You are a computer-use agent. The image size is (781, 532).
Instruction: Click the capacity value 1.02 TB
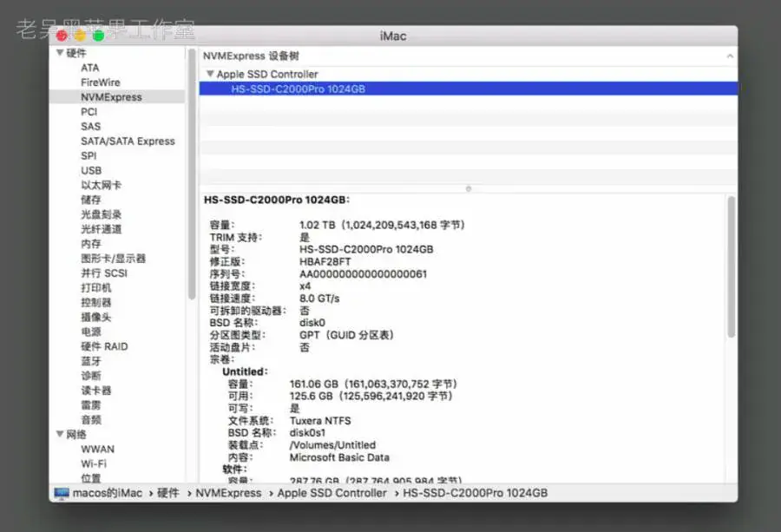[x=318, y=225]
